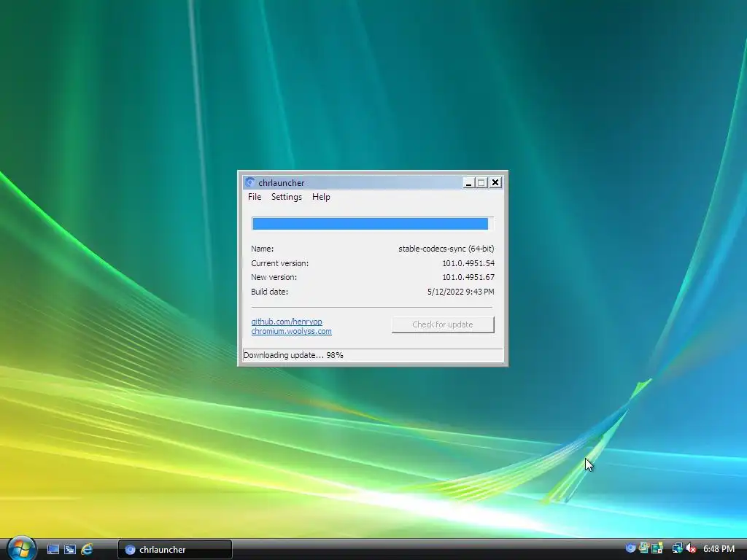Click the second system tray icon

tap(644, 548)
